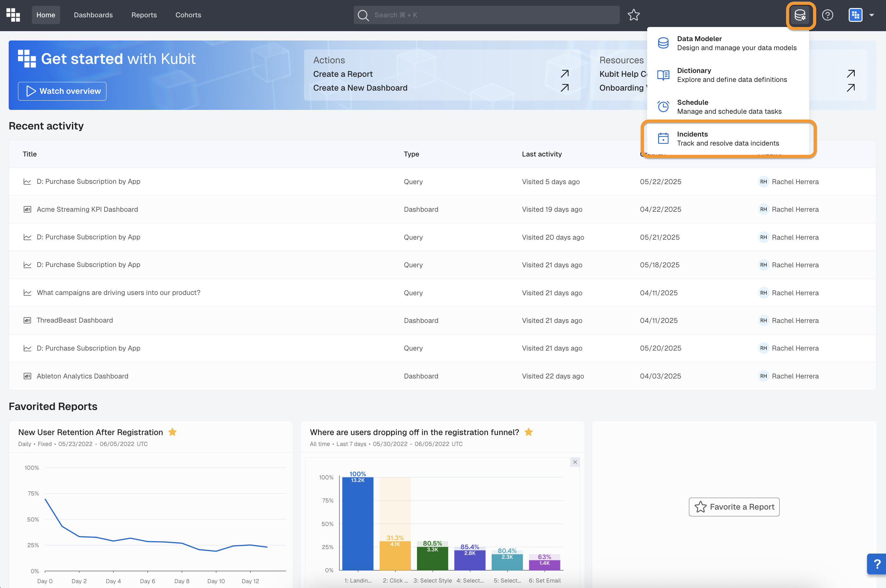
Task: Click the teal 80.4% funnel bar
Action: click(x=507, y=562)
